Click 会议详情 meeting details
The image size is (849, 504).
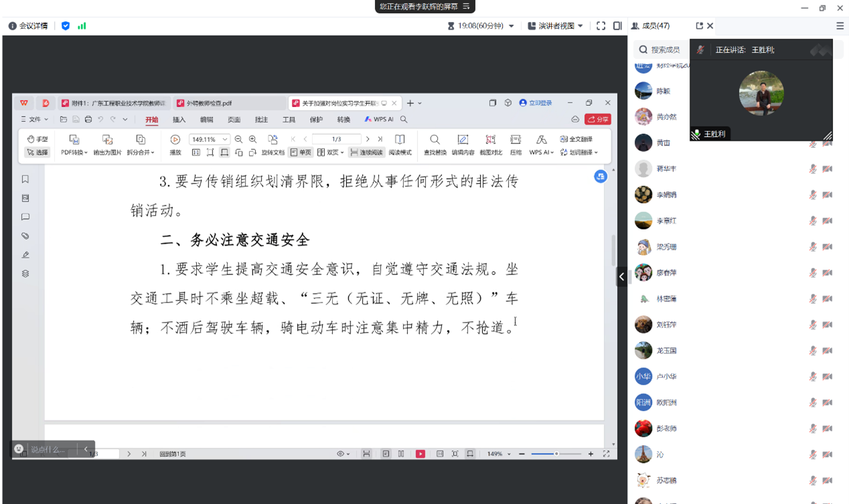(x=28, y=26)
